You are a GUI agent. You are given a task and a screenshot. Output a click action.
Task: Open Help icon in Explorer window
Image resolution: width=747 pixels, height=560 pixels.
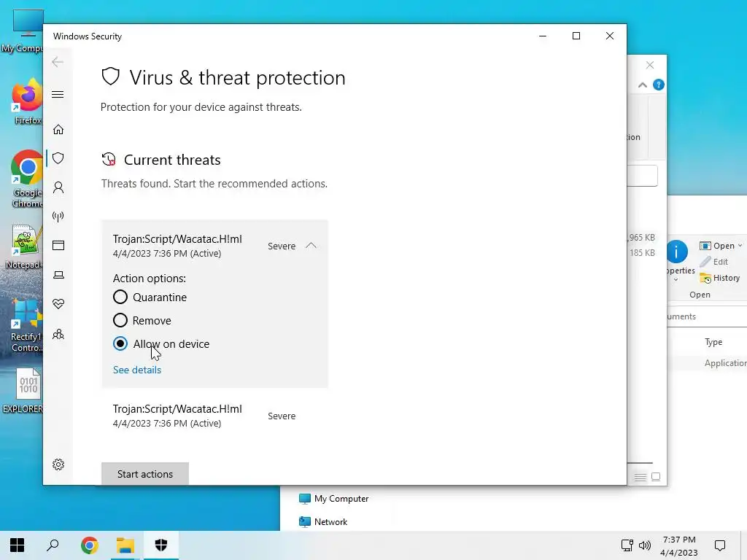659,85
